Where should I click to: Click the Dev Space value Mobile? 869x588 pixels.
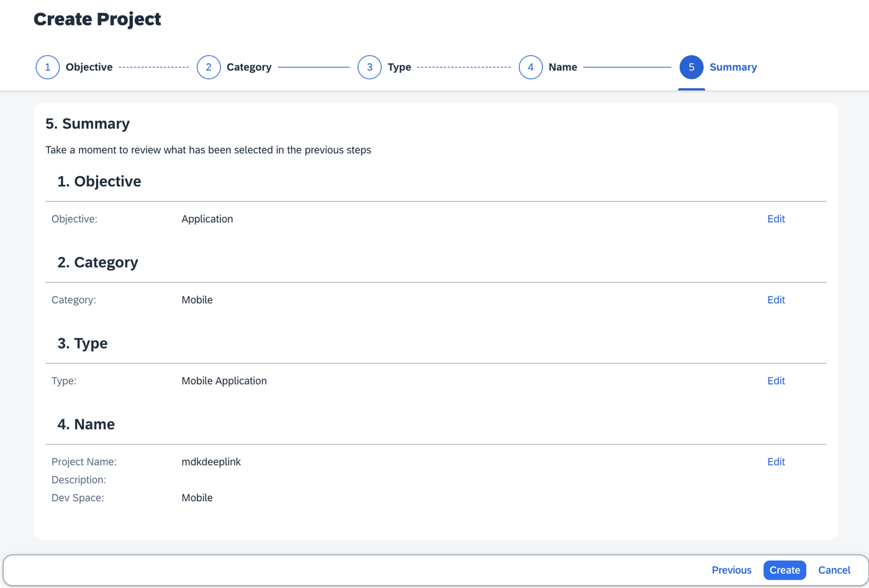coord(197,497)
